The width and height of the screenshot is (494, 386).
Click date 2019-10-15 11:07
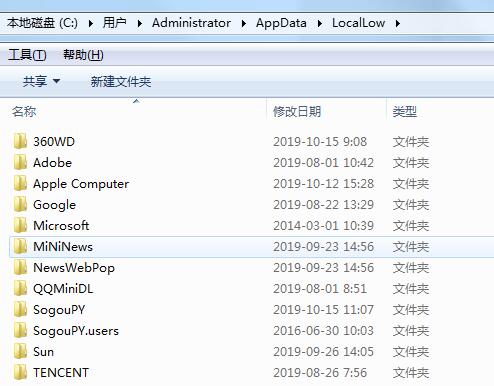click(x=323, y=310)
